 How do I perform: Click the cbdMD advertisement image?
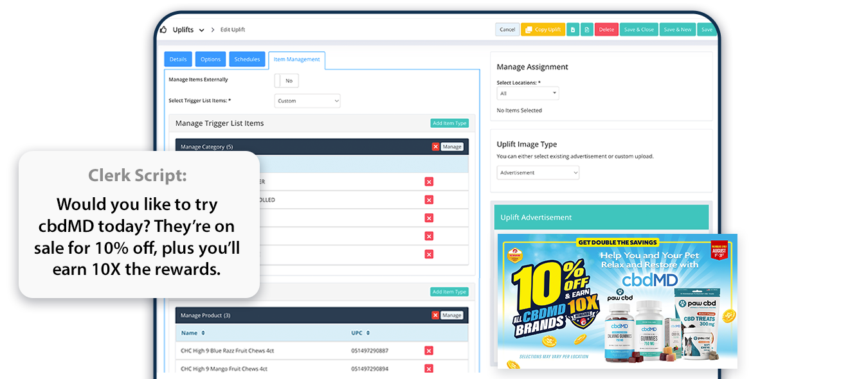click(x=617, y=301)
